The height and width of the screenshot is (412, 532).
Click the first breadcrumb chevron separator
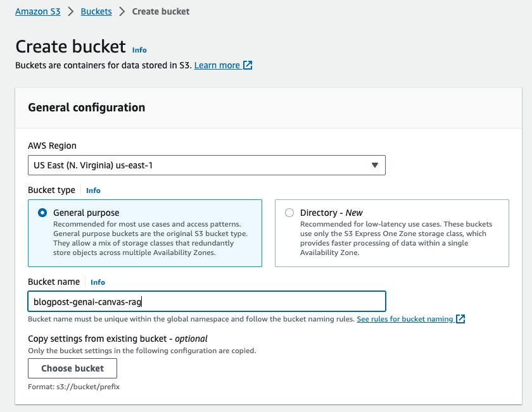(70, 11)
